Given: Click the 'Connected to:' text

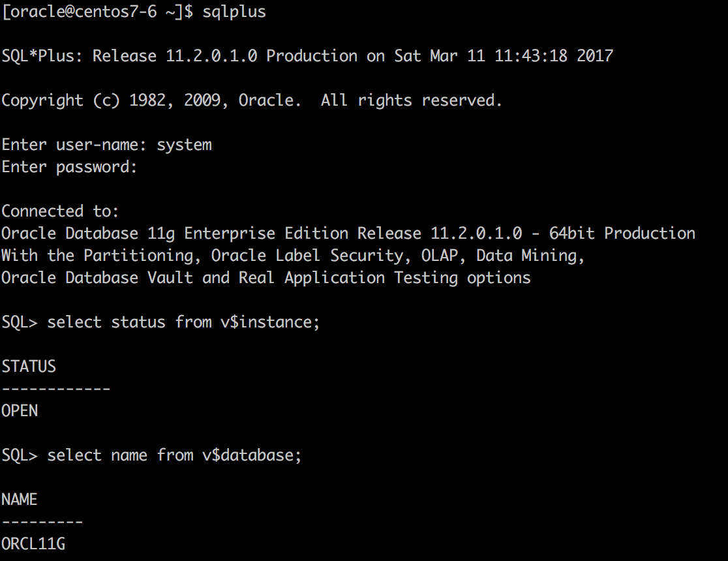Looking at the screenshot, I should coord(61,211).
